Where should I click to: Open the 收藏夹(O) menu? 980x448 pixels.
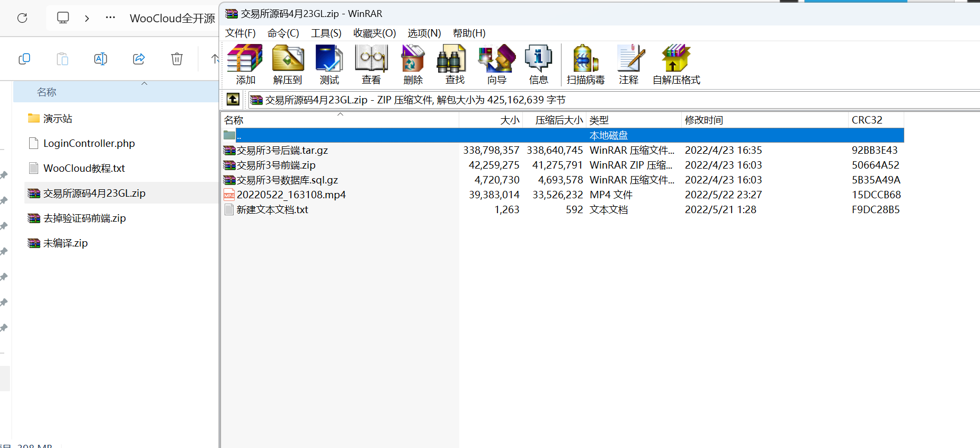375,33
